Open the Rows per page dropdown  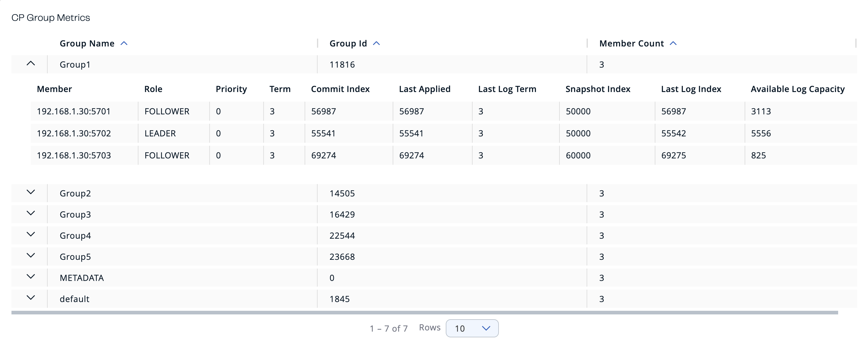(472, 328)
